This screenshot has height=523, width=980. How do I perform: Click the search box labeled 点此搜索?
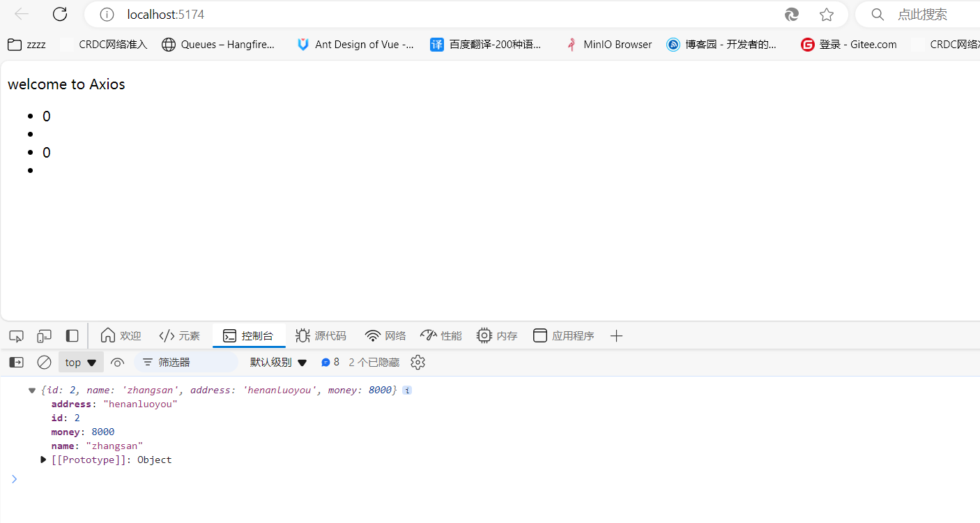pos(920,15)
